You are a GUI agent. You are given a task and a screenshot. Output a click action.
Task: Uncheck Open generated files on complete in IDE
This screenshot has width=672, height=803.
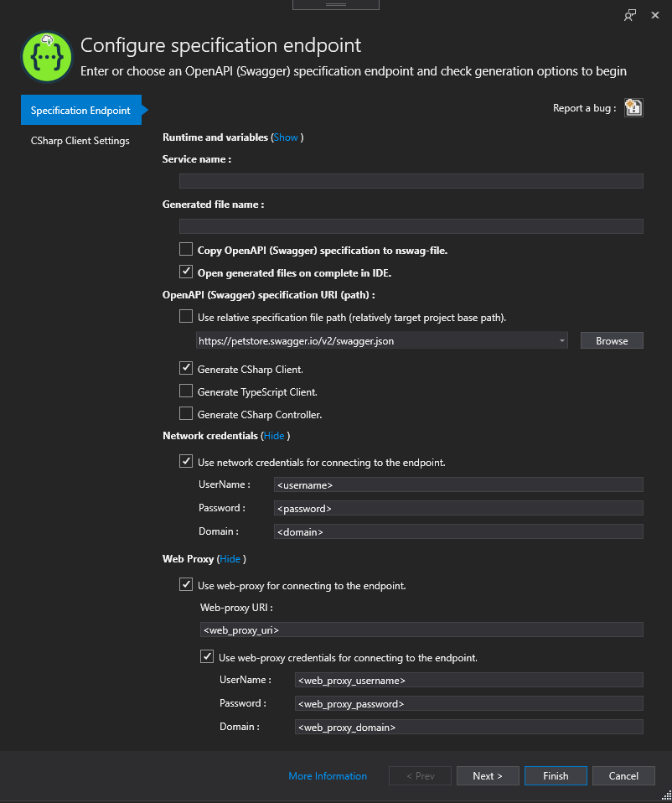(186, 272)
